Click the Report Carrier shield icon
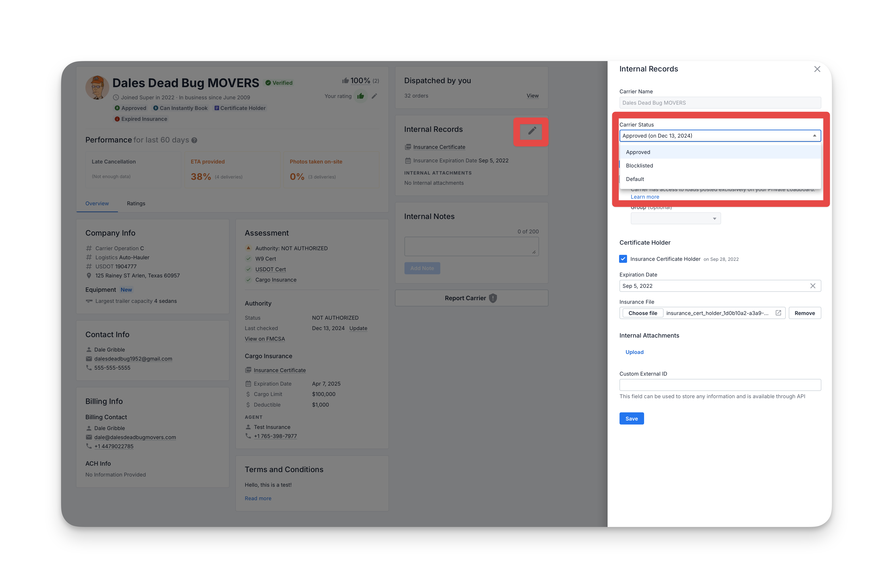The height and width of the screenshot is (588, 893). pyautogui.click(x=493, y=298)
